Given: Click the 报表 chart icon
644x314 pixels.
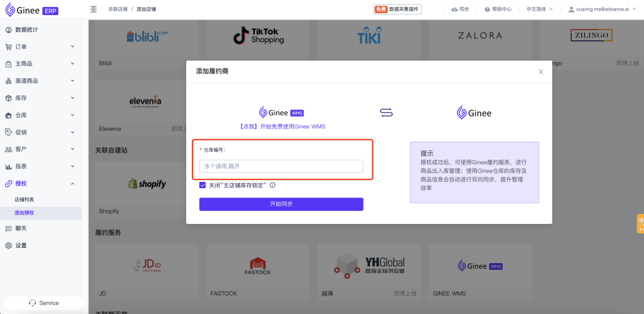Looking at the screenshot, I should [8, 167].
